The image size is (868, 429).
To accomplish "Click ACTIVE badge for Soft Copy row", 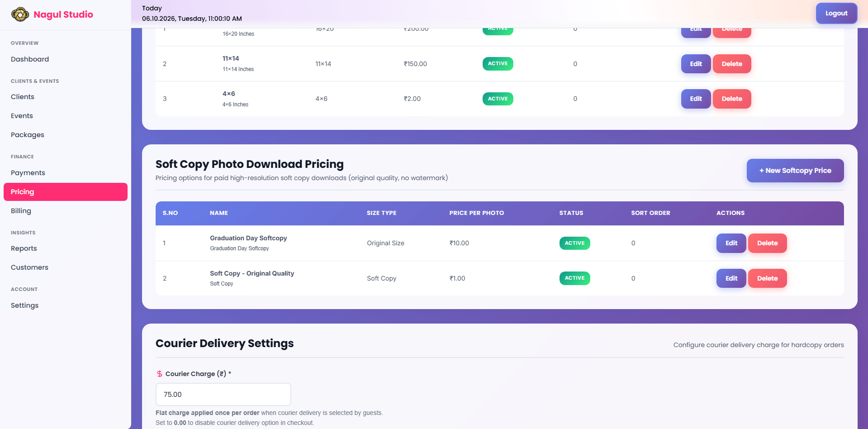I will coord(574,278).
